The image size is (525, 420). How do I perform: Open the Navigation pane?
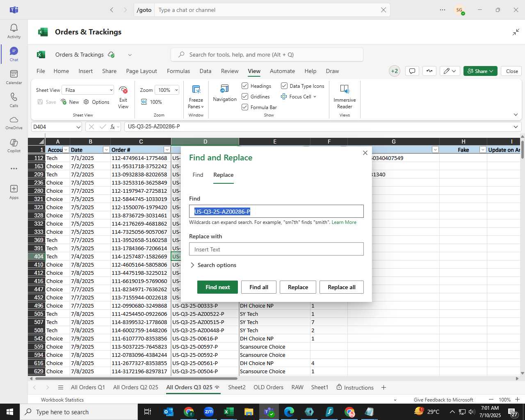[225, 94]
